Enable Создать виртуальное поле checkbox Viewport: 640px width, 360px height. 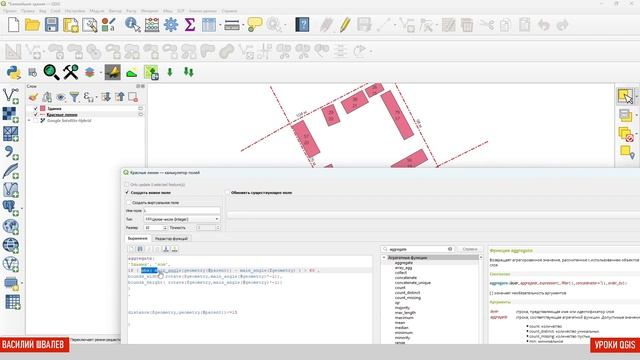[129, 202]
